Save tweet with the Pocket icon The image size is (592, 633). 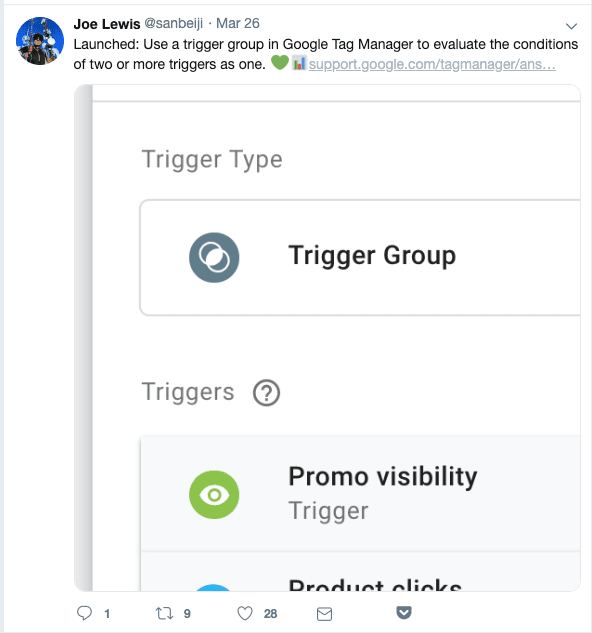coord(404,612)
